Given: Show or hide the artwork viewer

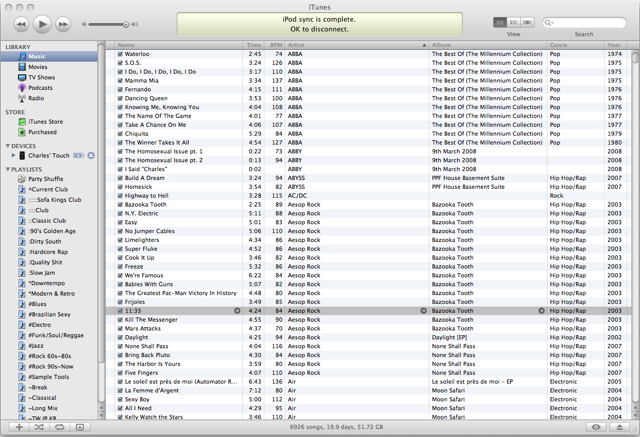Looking at the screenshot, I should [x=80, y=427].
